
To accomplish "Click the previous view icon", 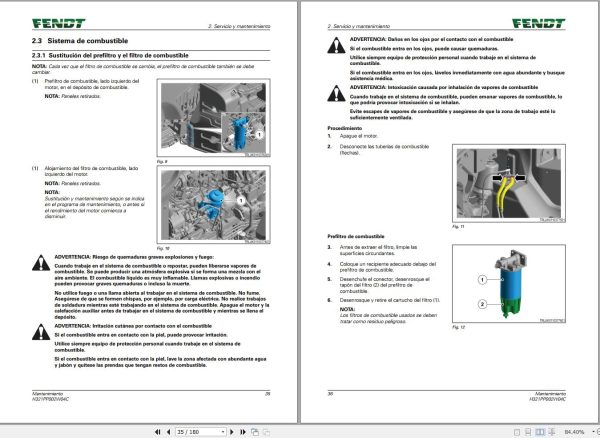I will coord(255,432).
